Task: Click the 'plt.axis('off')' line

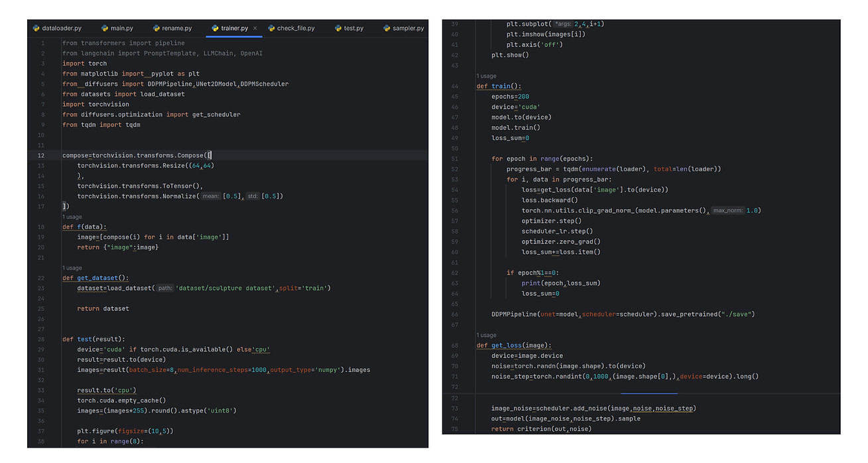Action: [534, 44]
